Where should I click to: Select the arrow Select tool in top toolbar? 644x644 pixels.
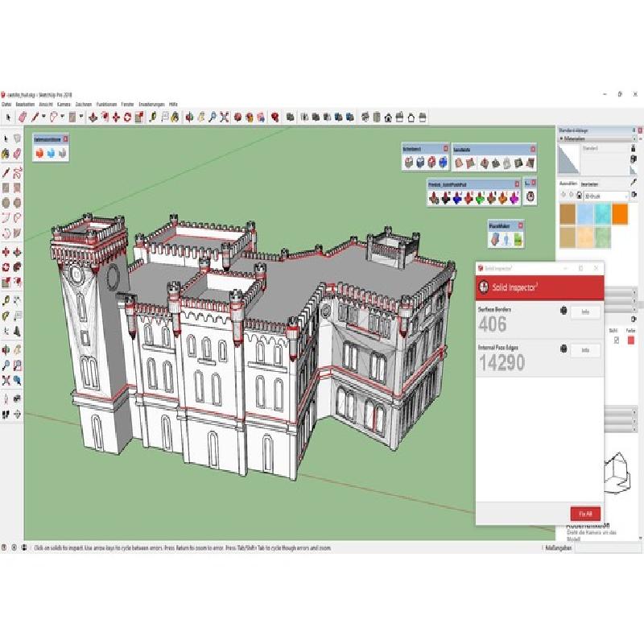(8, 118)
